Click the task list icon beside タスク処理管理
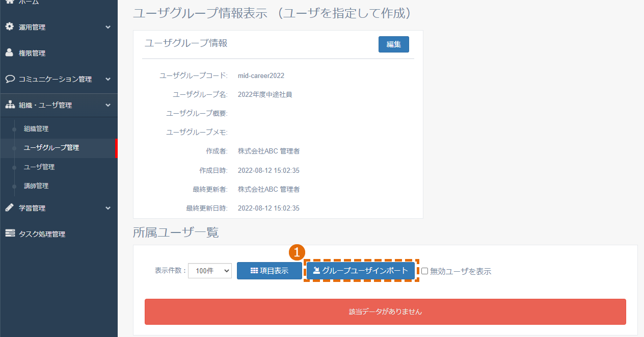Screen dimensions: 644x337 coord(10,234)
